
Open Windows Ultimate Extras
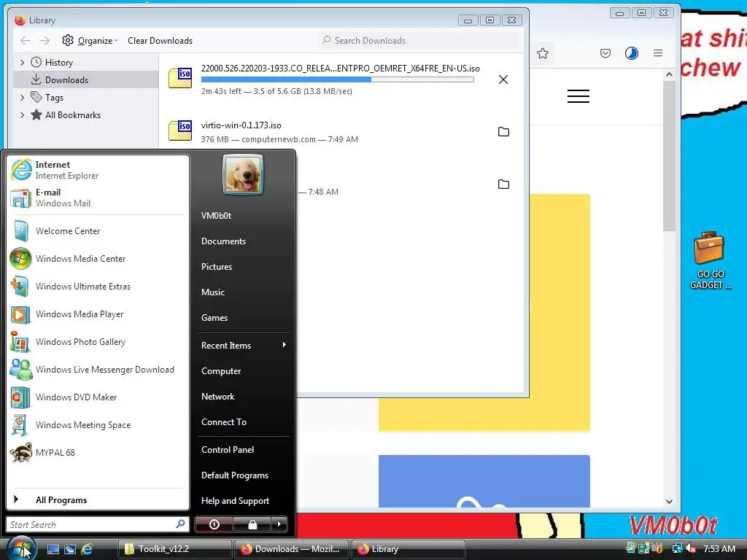click(x=98, y=286)
